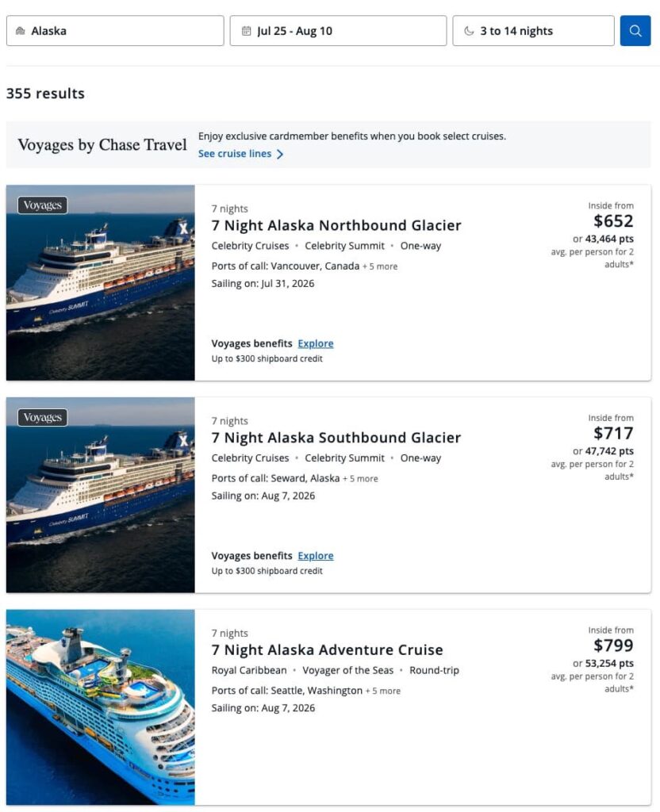660x812 pixels.
Task: Click the chevron arrow after See cruise lines
Action: [279, 154]
